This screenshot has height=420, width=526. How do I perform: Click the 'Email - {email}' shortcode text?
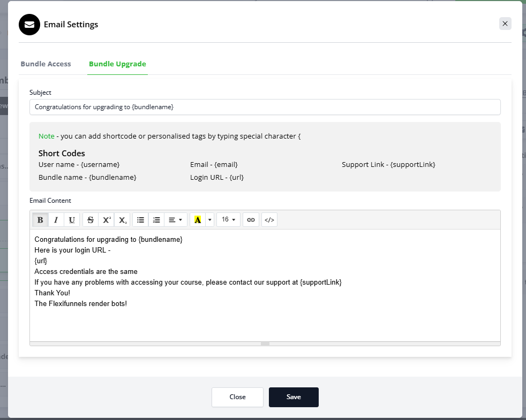click(214, 165)
